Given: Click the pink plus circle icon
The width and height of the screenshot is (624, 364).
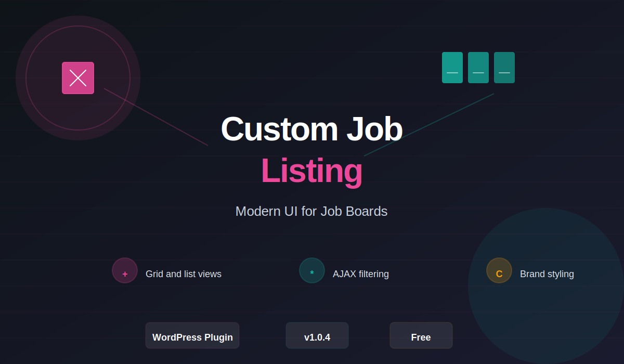Looking at the screenshot, I should (x=125, y=270).
